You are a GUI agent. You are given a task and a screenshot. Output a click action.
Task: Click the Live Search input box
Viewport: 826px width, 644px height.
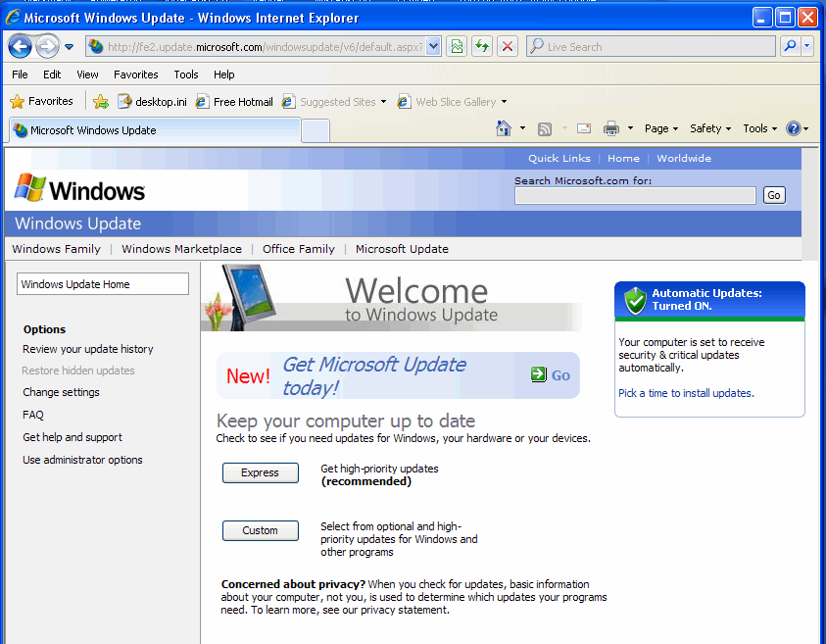pos(652,47)
